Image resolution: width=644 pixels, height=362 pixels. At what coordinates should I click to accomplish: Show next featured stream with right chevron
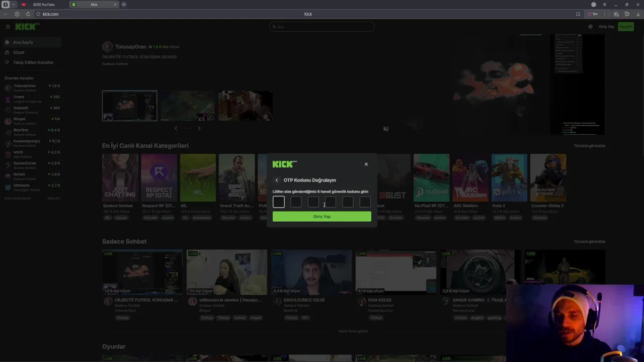(x=199, y=128)
